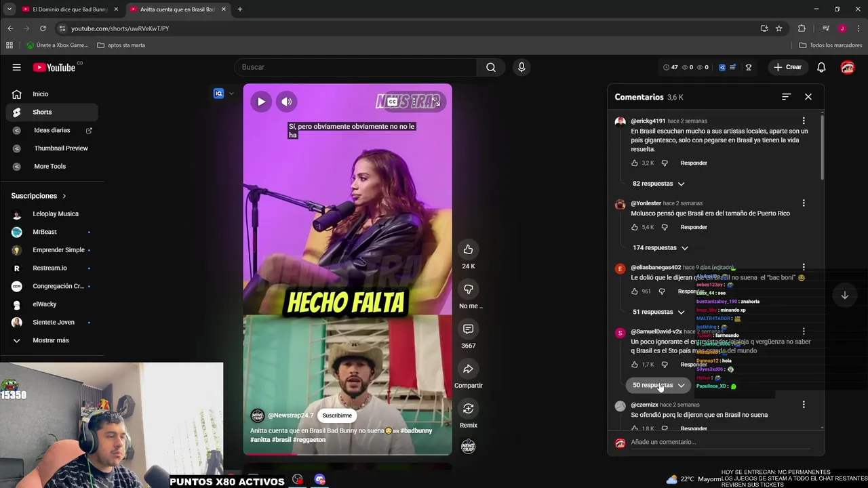
Task: Go to Inicio in the sidebar
Action: tap(52, 94)
